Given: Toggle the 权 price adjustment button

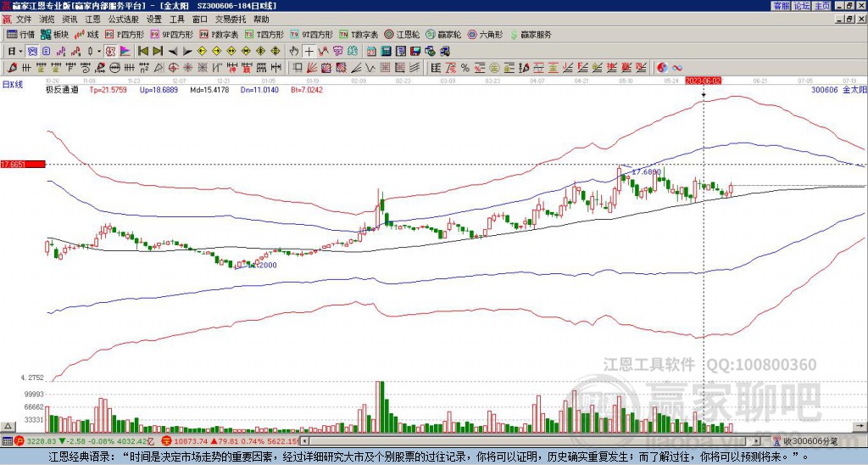Looking at the screenshot, I should 110,52.
